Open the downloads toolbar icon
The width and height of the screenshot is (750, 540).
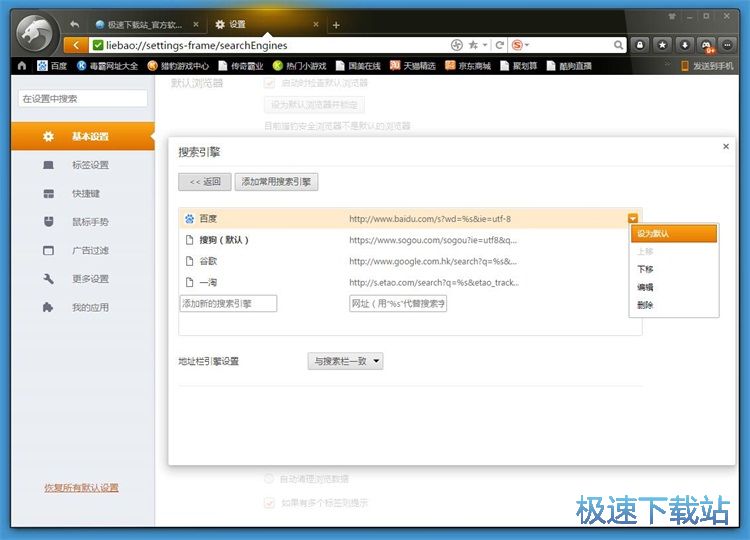[x=685, y=45]
